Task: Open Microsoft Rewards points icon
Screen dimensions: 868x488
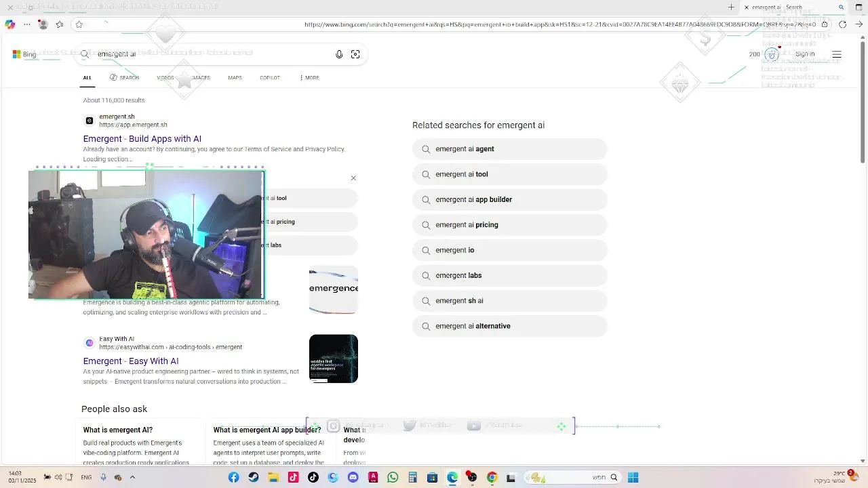Action: click(772, 54)
